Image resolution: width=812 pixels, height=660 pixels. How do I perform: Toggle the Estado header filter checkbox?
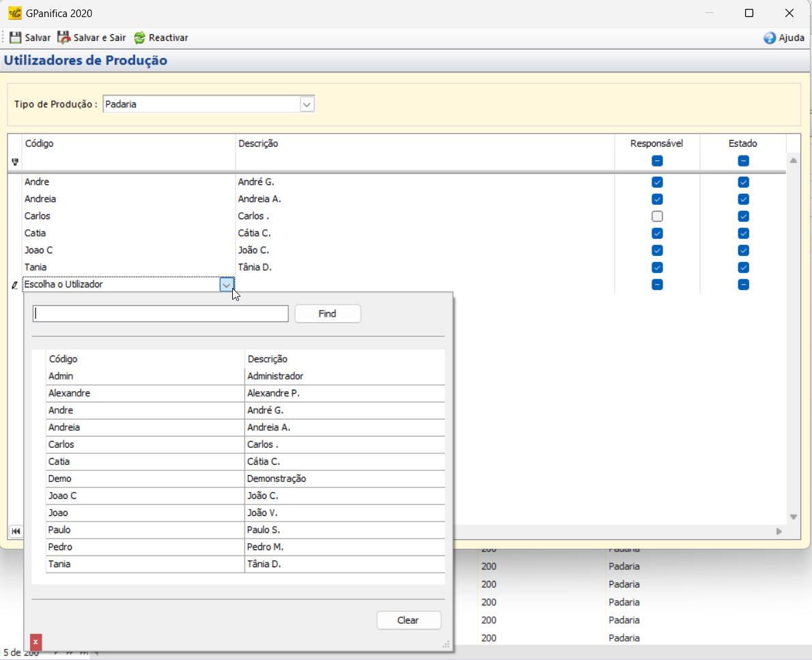[x=743, y=161]
